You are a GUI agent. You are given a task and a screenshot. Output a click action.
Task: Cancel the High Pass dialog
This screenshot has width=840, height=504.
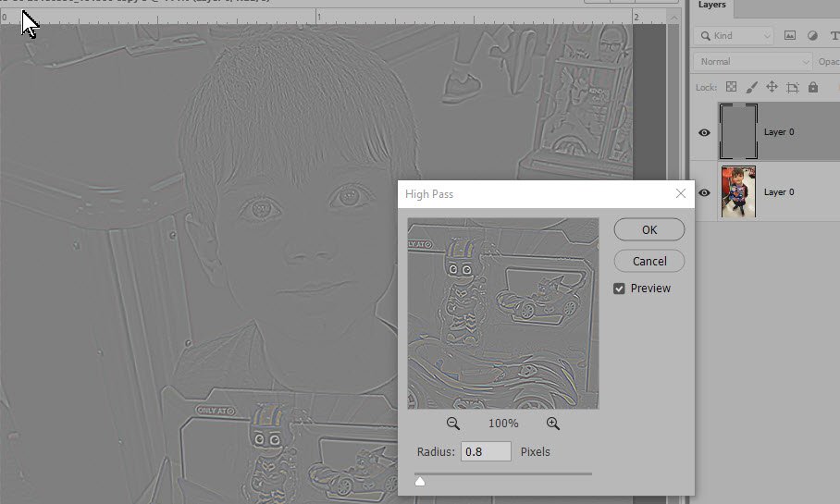649,261
